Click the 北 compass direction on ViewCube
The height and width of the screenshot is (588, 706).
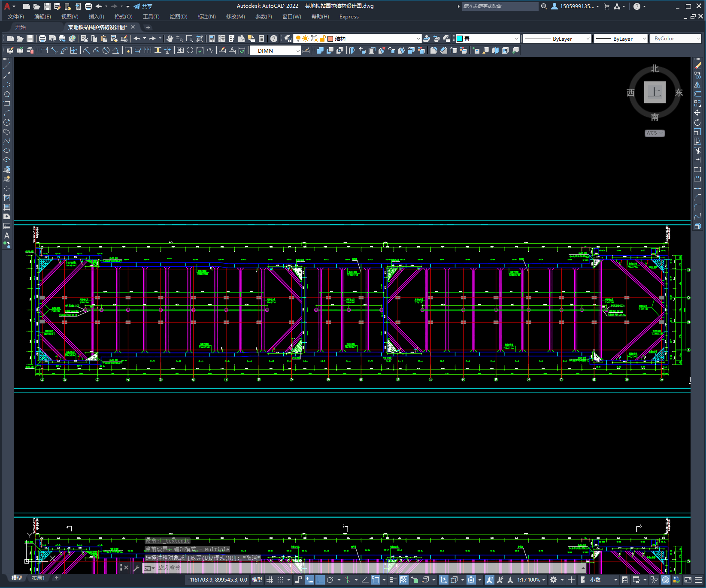click(x=654, y=69)
